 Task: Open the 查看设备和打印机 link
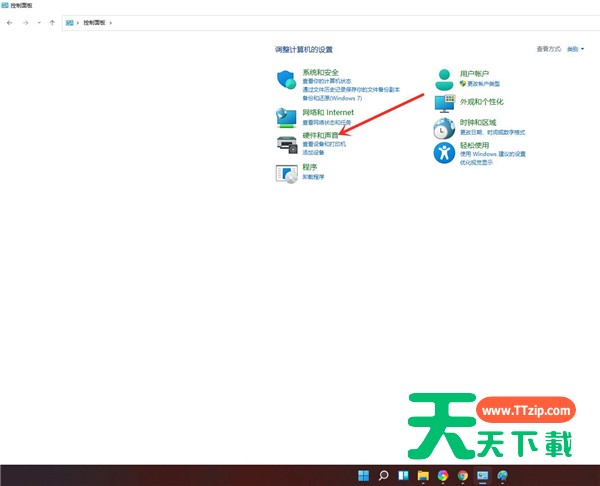pos(324,144)
